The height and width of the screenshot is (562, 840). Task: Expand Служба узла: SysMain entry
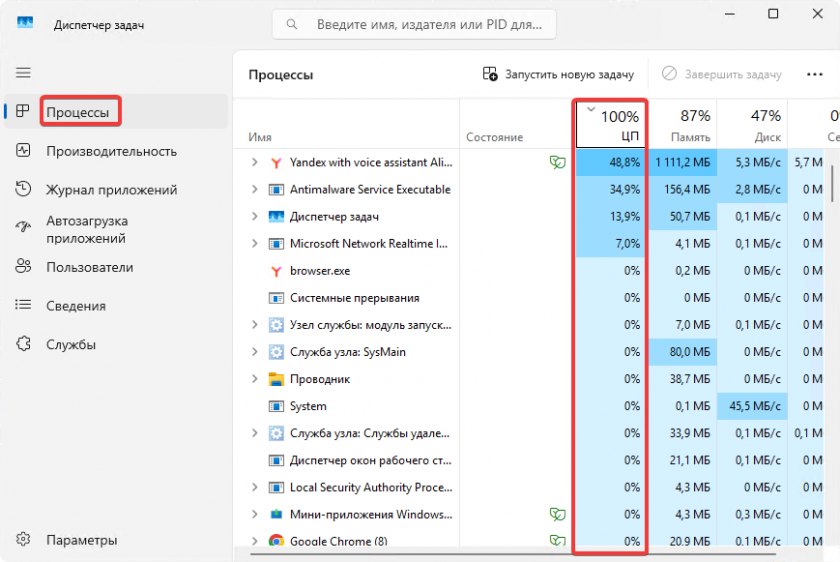point(254,352)
